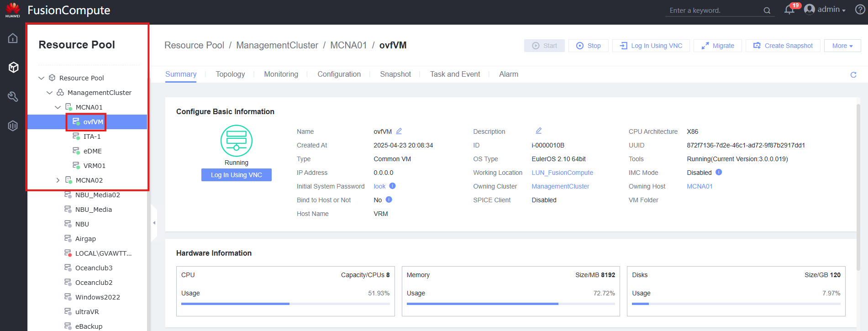Switch to the Monitoring tab
The width and height of the screenshot is (868, 331).
point(281,74)
